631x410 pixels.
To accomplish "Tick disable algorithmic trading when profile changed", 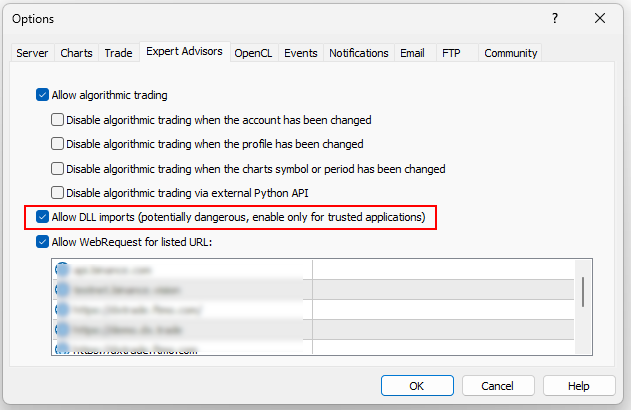I will 58,144.
